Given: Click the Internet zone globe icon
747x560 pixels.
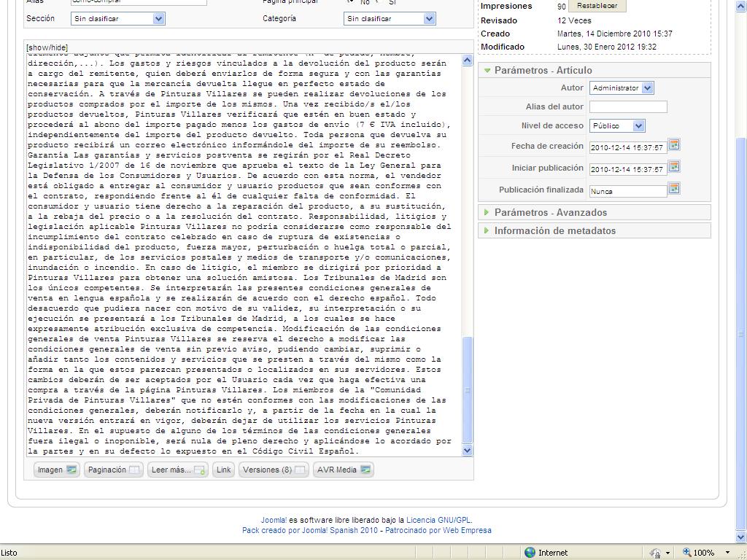Looking at the screenshot, I should pyautogui.click(x=530, y=553).
